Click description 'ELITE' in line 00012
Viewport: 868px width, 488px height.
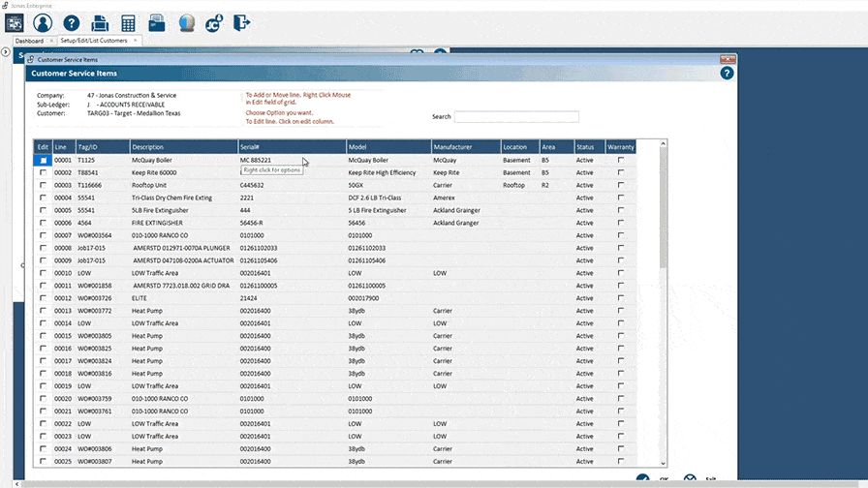tap(139, 298)
